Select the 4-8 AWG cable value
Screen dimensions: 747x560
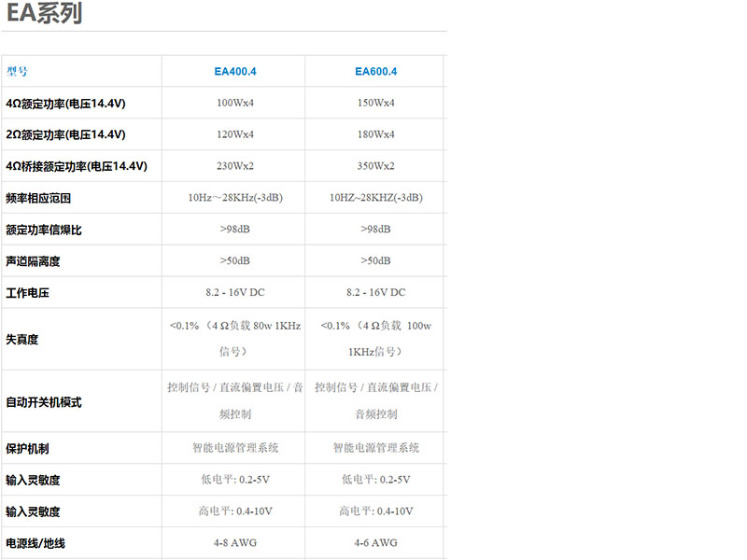234,543
